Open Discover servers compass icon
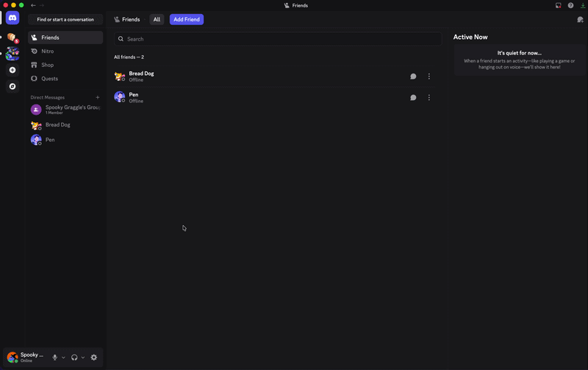This screenshot has height=370, width=588. 12,86
